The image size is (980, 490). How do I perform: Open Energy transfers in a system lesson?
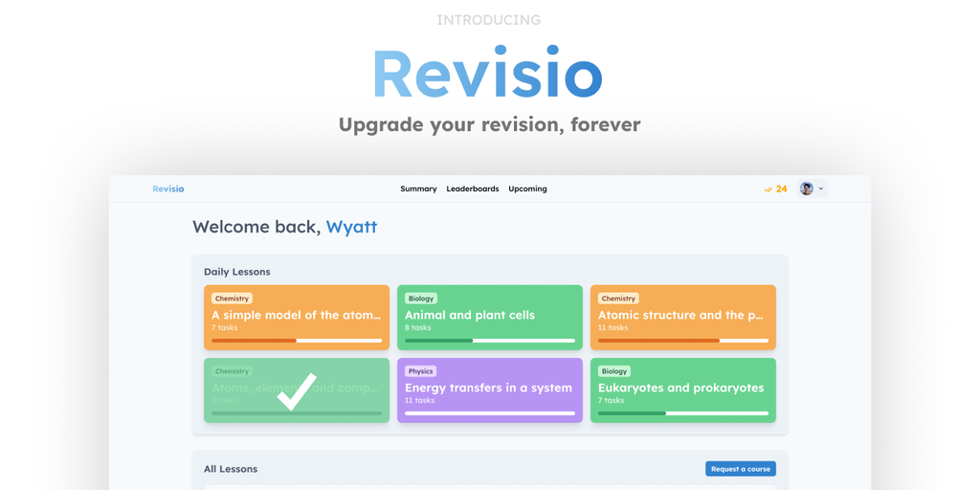(489, 390)
